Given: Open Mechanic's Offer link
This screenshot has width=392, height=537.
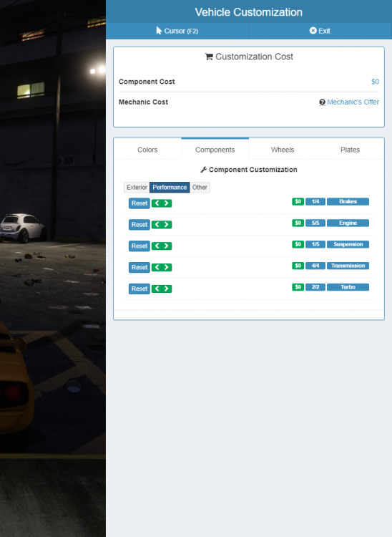Looking at the screenshot, I should tap(353, 102).
